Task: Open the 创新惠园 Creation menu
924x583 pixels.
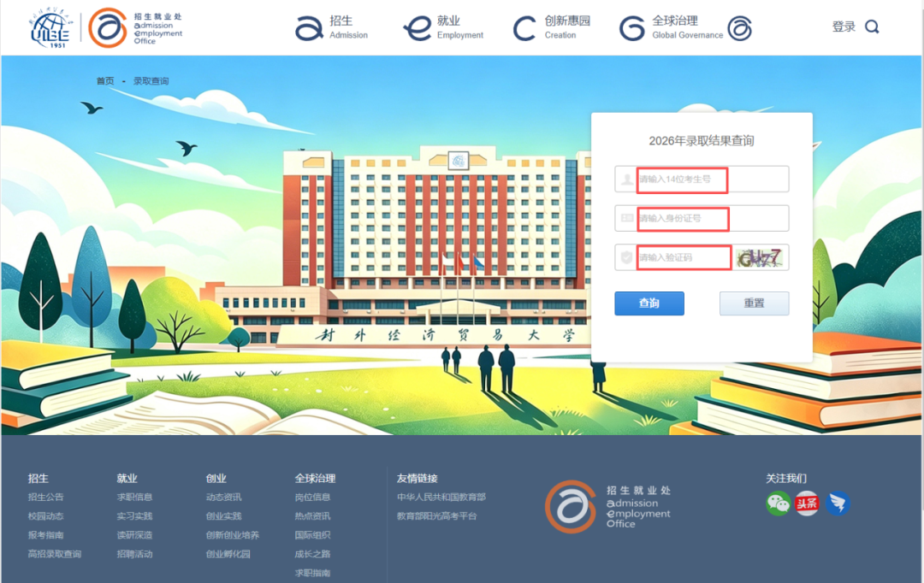Action: (x=552, y=27)
